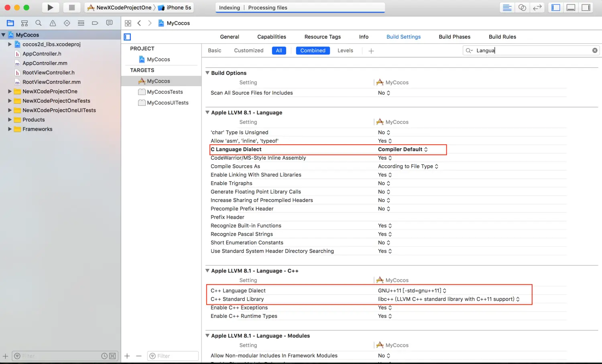Toggle the Navigator pane visibility
The width and height of the screenshot is (602, 364).
coord(556,8)
